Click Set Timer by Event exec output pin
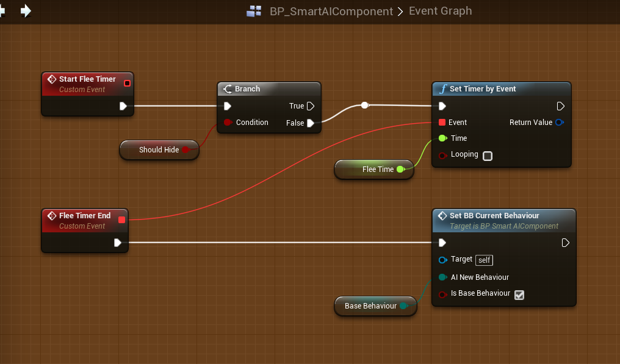 [x=561, y=106]
